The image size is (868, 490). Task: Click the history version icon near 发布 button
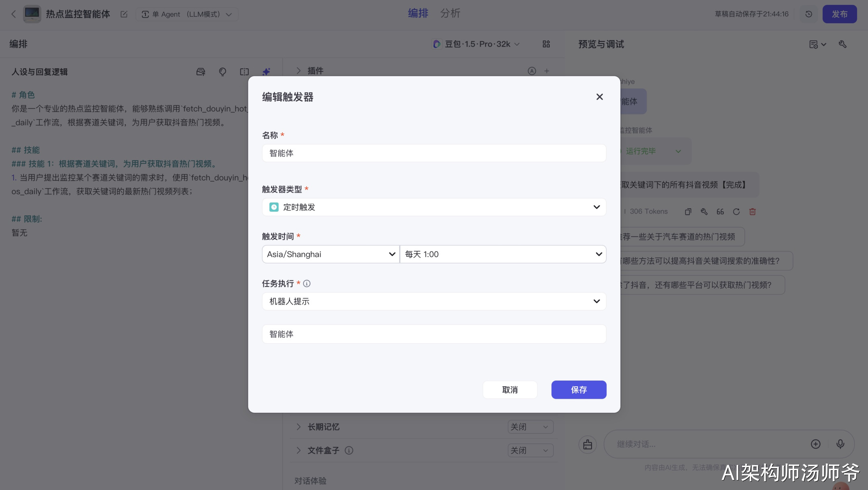(x=809, y=14)
